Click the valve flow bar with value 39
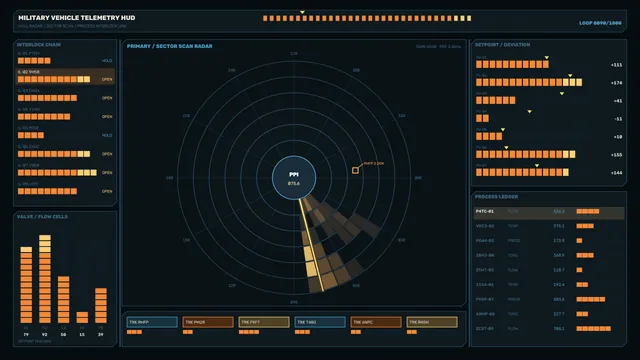Viewport: 640px width, 360px height. [x=101, y=306]
